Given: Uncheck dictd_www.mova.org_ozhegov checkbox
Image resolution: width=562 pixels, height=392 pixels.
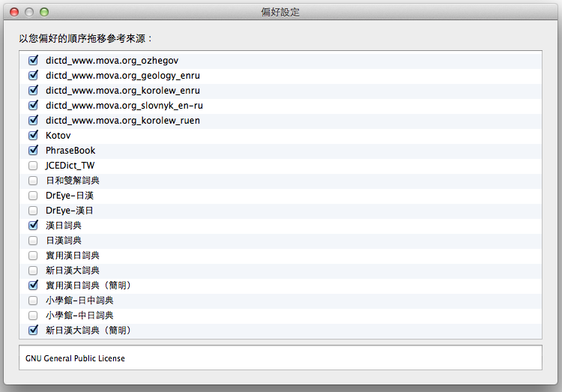Looking at the screenshot, I should point(33,61).
